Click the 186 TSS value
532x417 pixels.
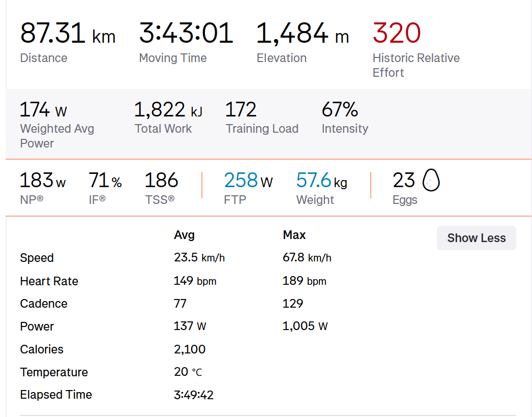(161, 181)
